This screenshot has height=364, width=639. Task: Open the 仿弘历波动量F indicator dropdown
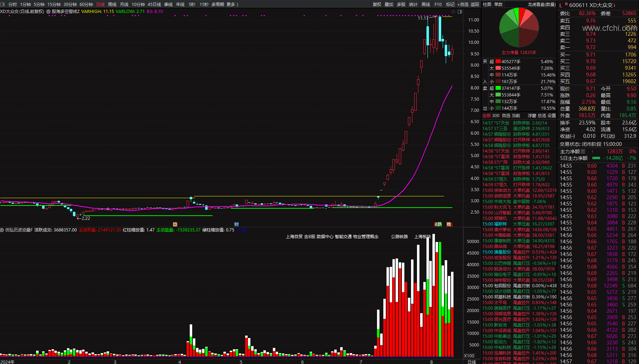coord(2,230)
